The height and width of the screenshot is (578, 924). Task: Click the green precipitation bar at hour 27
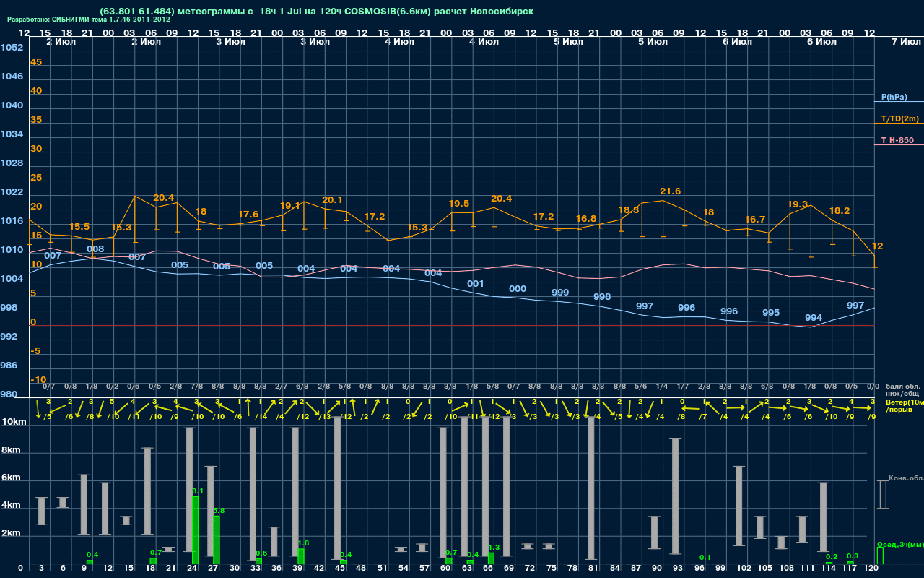(x=217, y=540)
